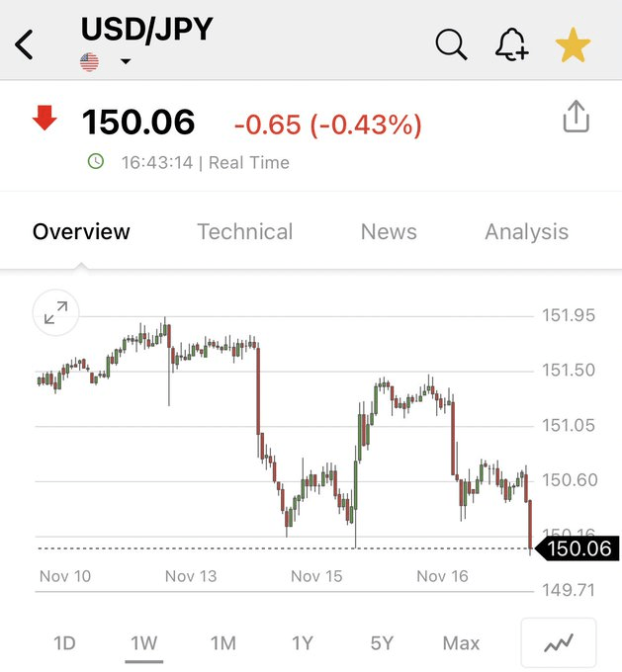Tap the green real-time clock icon

(x=96, y=161)
